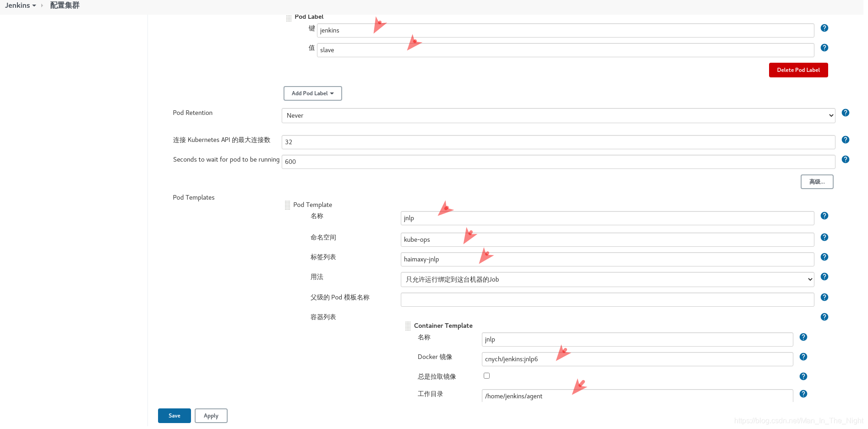
Task: Select the 'Seconds to wait for pod to be running' label
Action: point(226,159)
